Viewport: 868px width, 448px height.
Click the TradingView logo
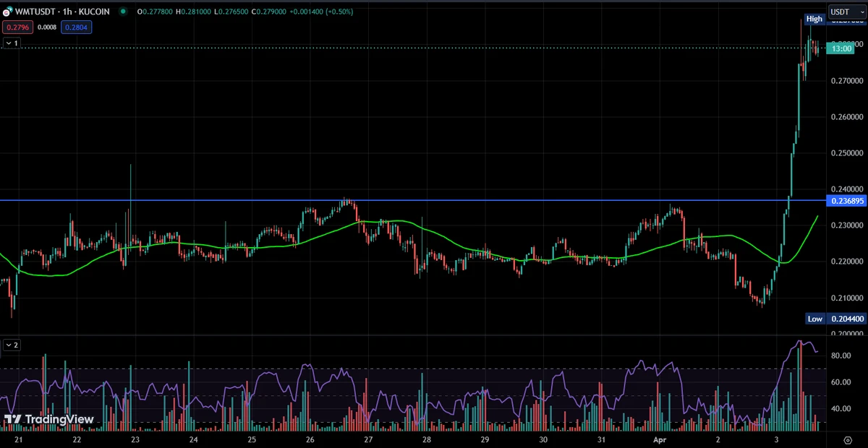(48, 419)
